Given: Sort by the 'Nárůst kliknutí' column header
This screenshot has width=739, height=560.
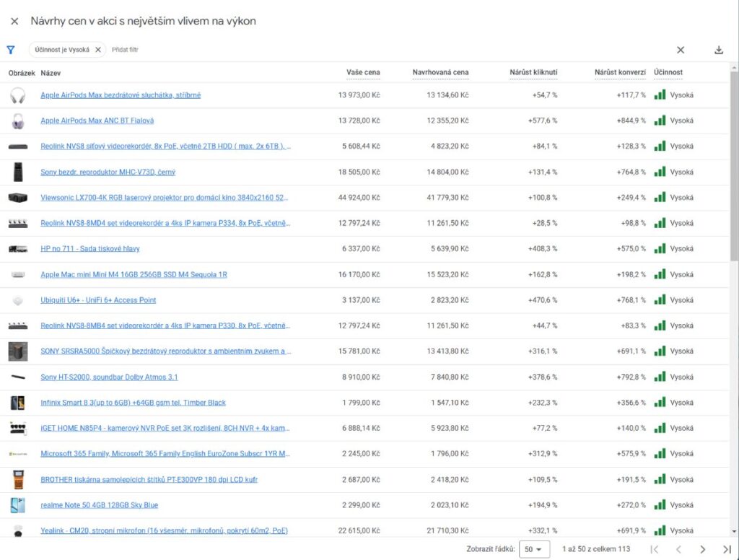Looking at the screenshot, I should coord(533,73).
